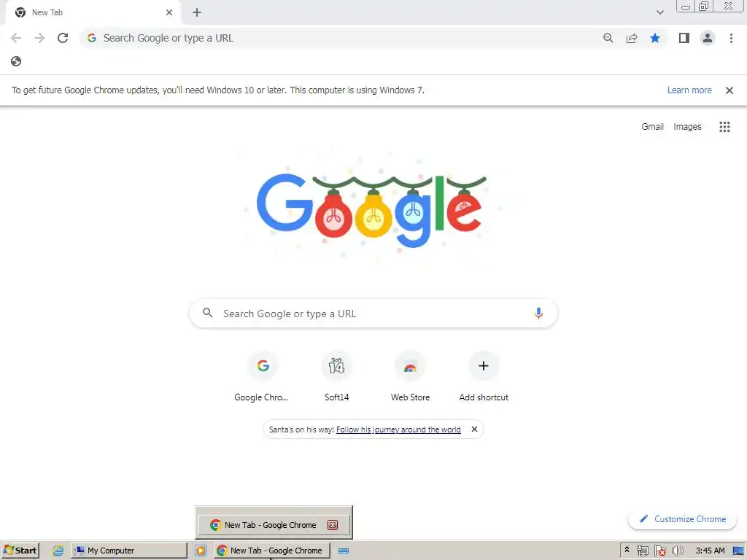Viewport: 747px width, 560px height.
Task: Switch to New Tab - Google Chrome taskbar button
Action: [x=272, y=551]
